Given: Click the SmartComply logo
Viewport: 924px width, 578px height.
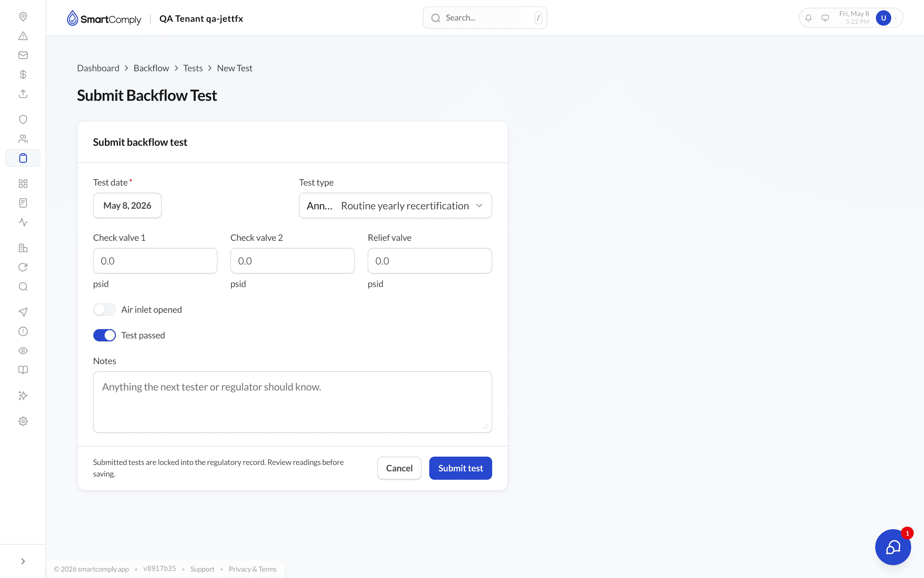Looking at the screenshot, I should point(104,18).
